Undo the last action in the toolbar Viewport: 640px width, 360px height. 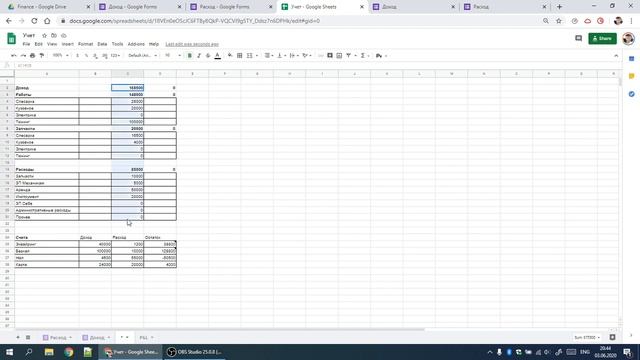click(14, 56)
